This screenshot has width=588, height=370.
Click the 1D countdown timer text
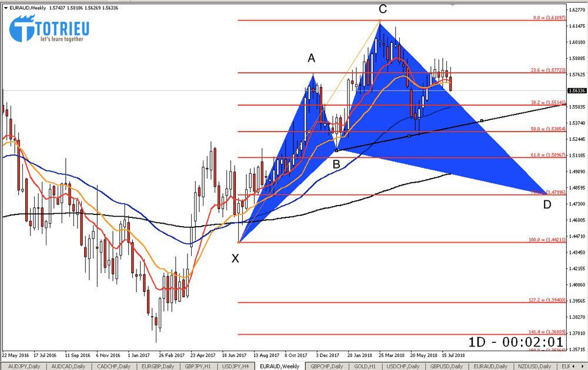coord(516,342)
